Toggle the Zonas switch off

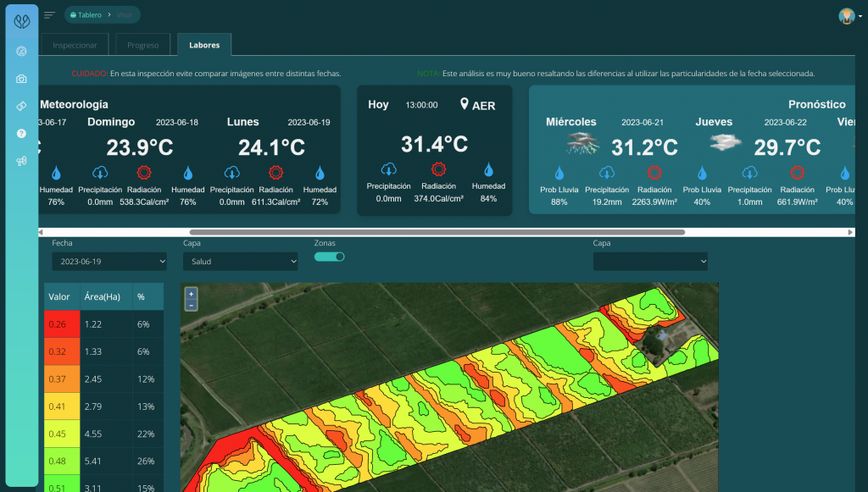[330, 257]
